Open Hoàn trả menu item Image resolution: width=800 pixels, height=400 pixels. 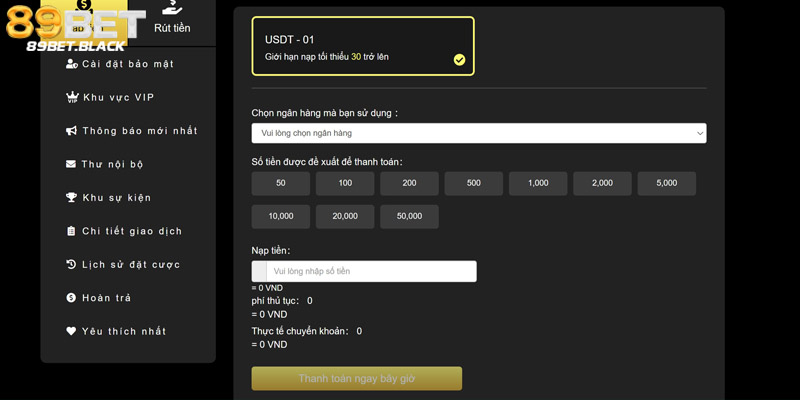pyautogui.click(x=106, y=298)
